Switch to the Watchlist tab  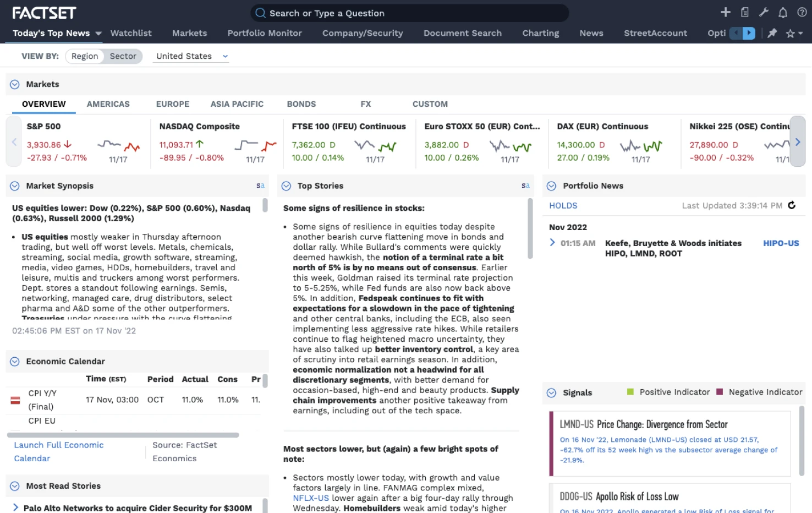131,33
